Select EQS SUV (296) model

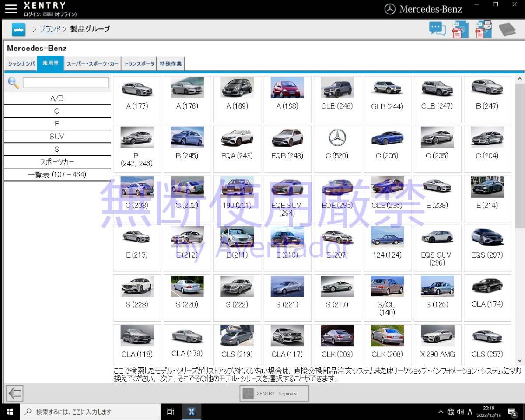pos(437,248)
